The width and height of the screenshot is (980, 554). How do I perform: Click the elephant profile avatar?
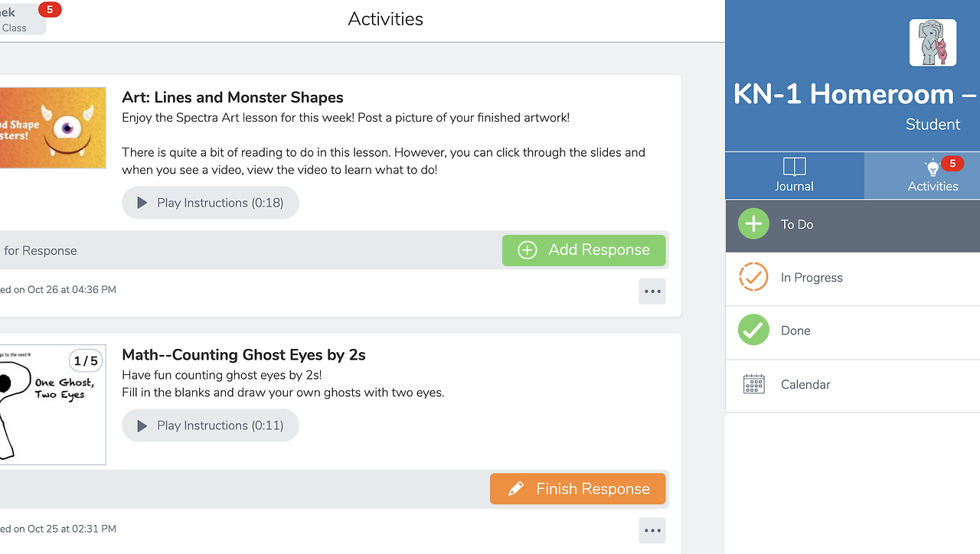click(933, 43)
